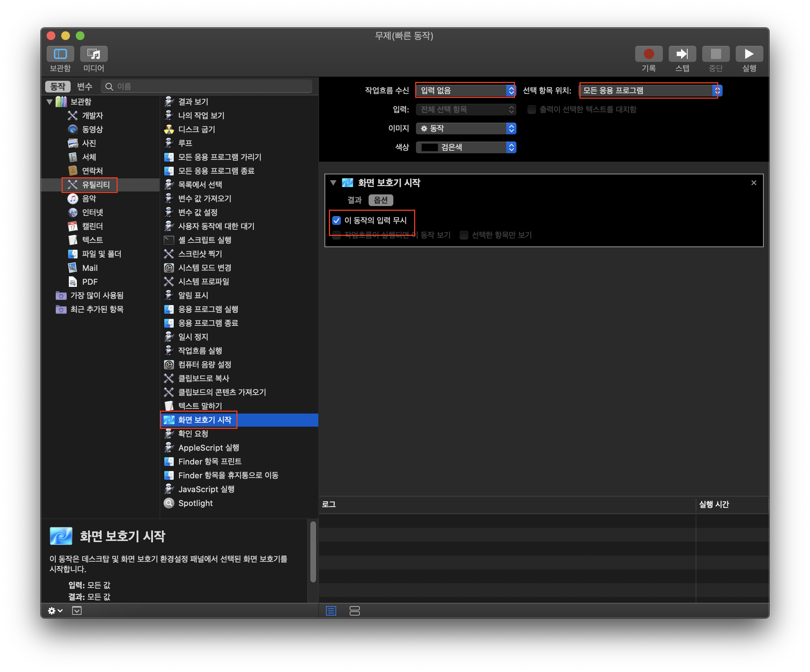Enable 출력이 선택한 텍스트를 대치함 checkbox
This screenshot has width=810, height=672.
(531, 110)
